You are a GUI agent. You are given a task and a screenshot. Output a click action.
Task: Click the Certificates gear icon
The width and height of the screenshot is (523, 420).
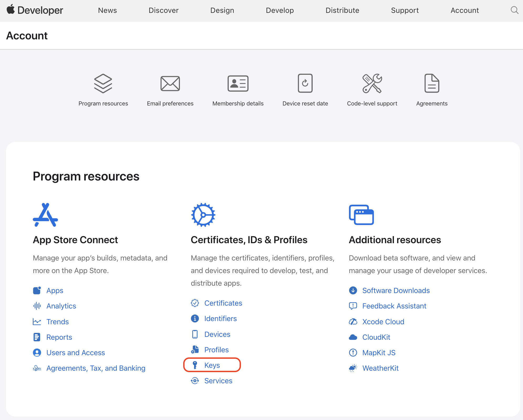pyautogui.click(x=203, y=215)
